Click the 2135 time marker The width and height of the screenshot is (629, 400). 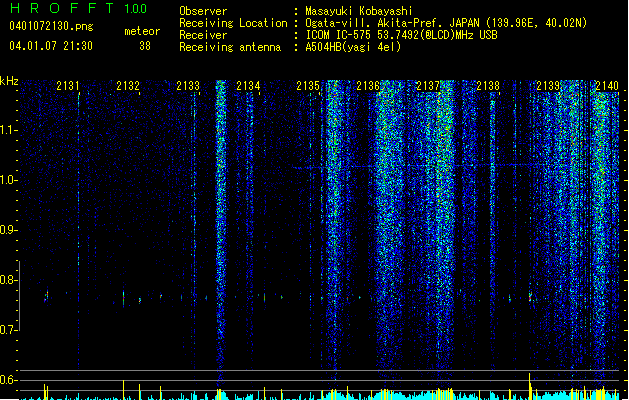coord(308,86)
